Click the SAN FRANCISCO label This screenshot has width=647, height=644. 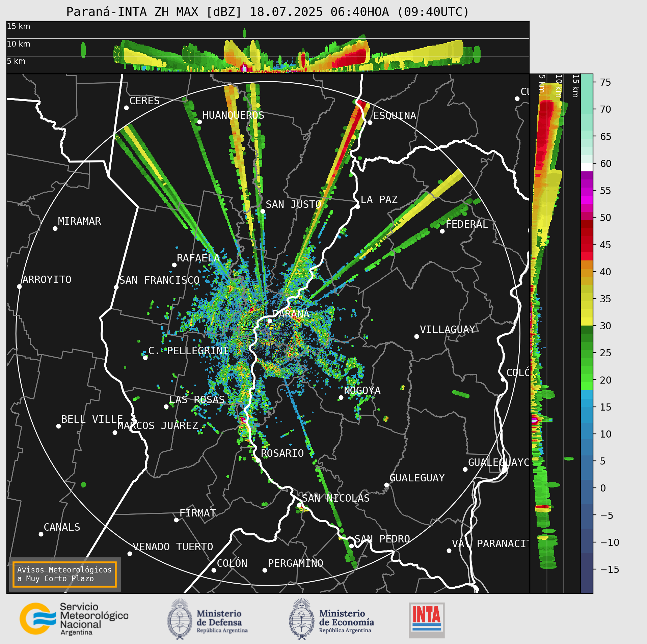(x=160, y=280)
